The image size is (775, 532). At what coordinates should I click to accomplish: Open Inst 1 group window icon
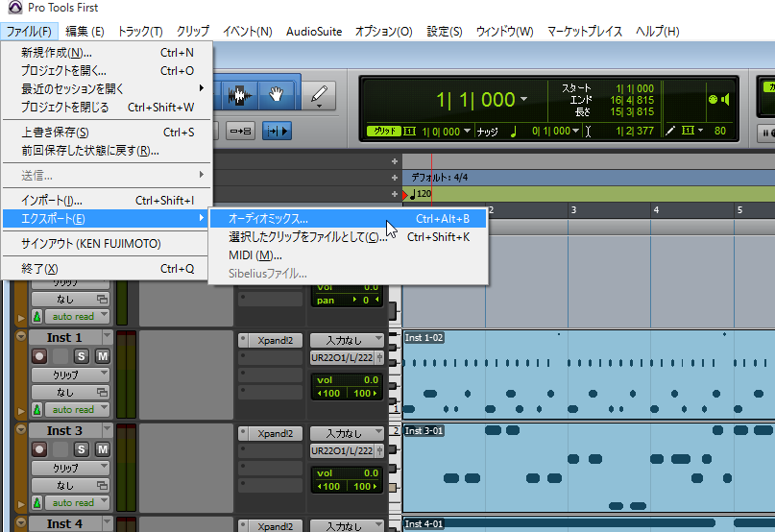point(103,392)
